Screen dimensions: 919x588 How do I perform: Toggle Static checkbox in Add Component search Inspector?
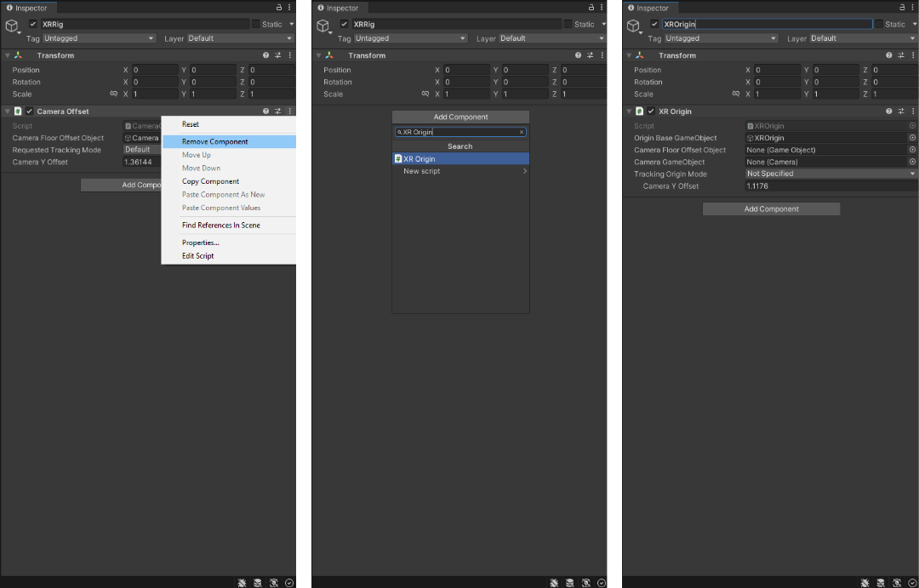(x=568, y=24)
